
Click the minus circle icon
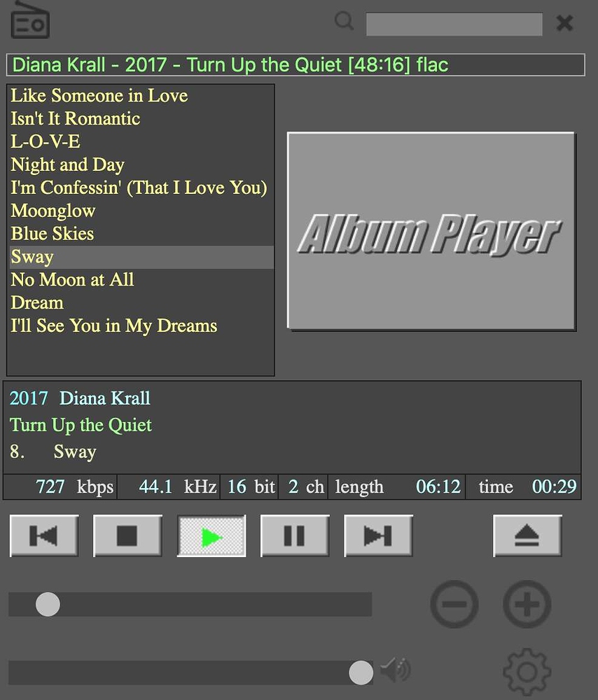(x=454, y=605)
